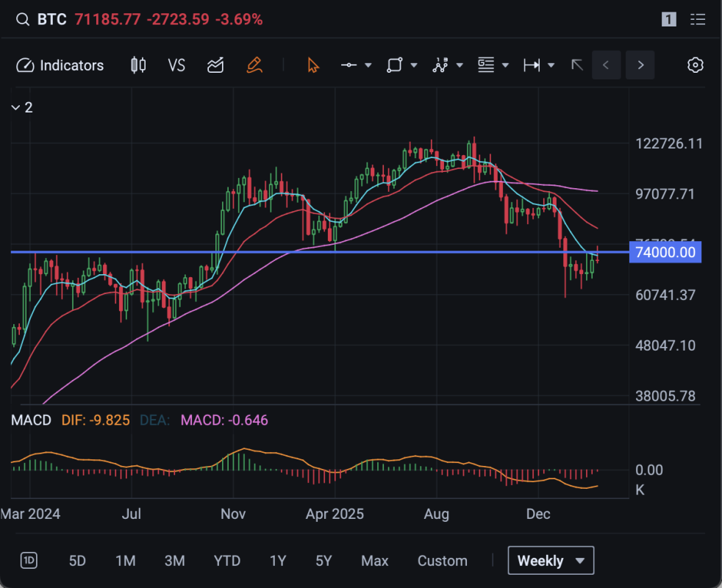Open the Indicators panel
The width and height of the screenshot is (722, 588).
60,65
